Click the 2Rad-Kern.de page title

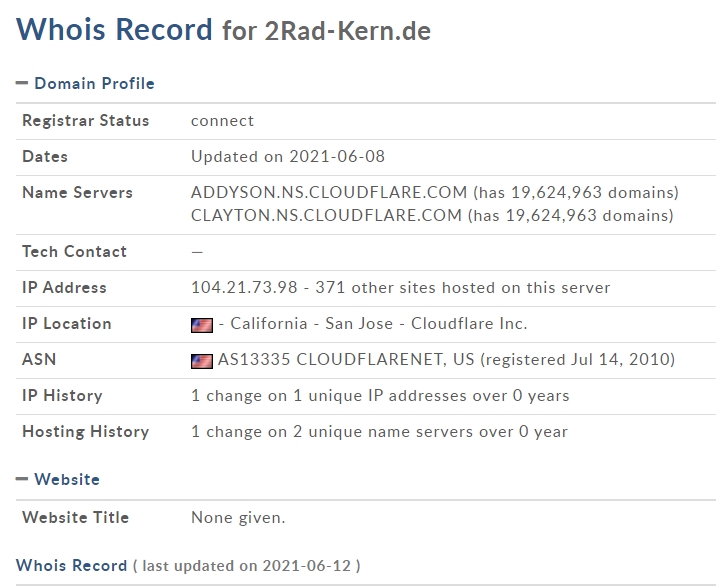347,30
